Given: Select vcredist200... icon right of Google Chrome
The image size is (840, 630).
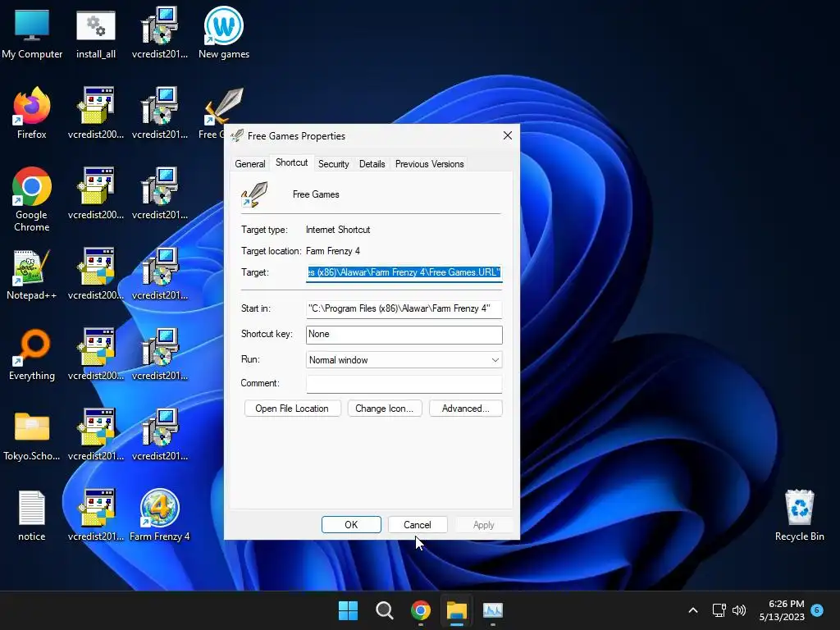Looking at the screenshot, I should tap(96, 194).
